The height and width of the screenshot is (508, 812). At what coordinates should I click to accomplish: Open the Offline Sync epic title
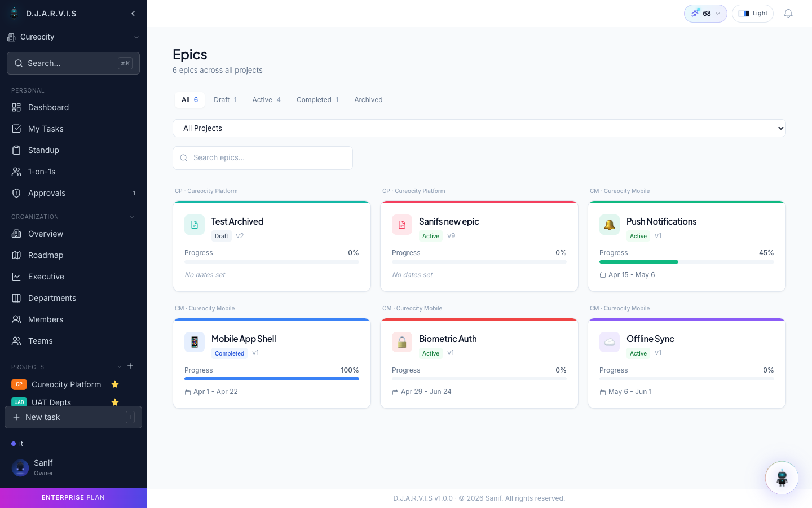(x=650, y=339)
